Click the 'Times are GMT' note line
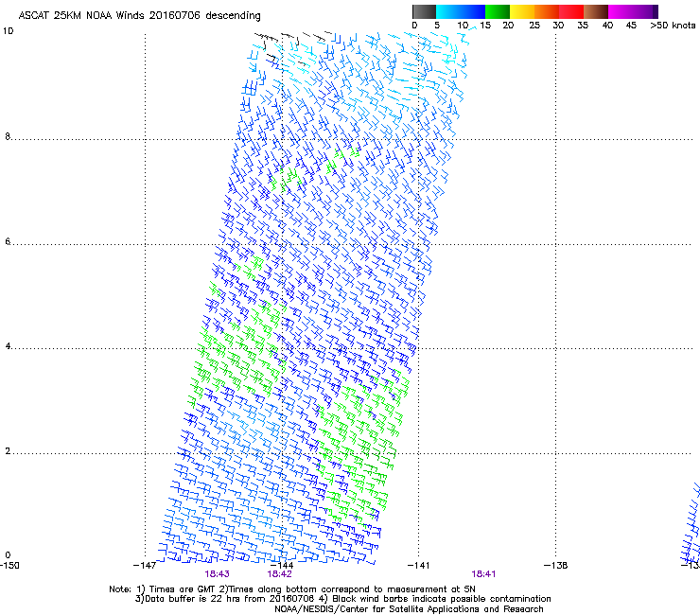 click(292, 589)
